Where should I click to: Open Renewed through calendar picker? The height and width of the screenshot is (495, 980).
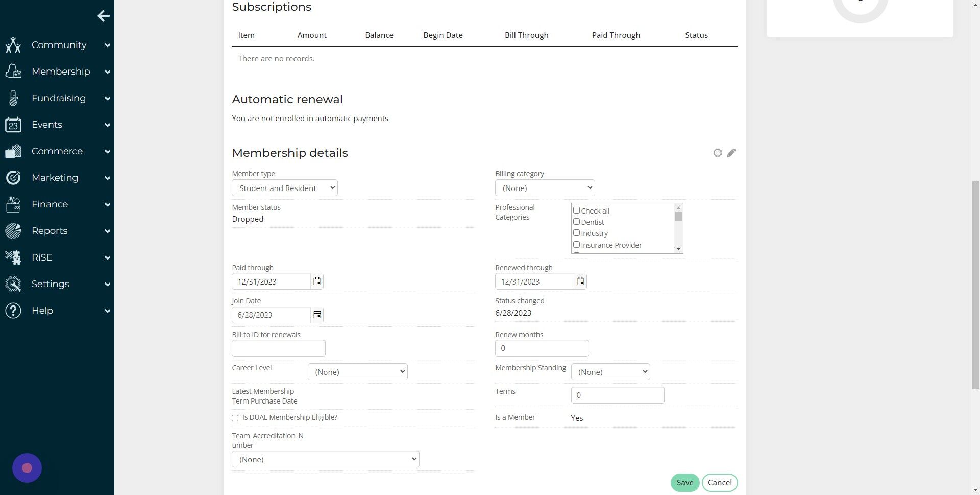(x=580, y=281)
